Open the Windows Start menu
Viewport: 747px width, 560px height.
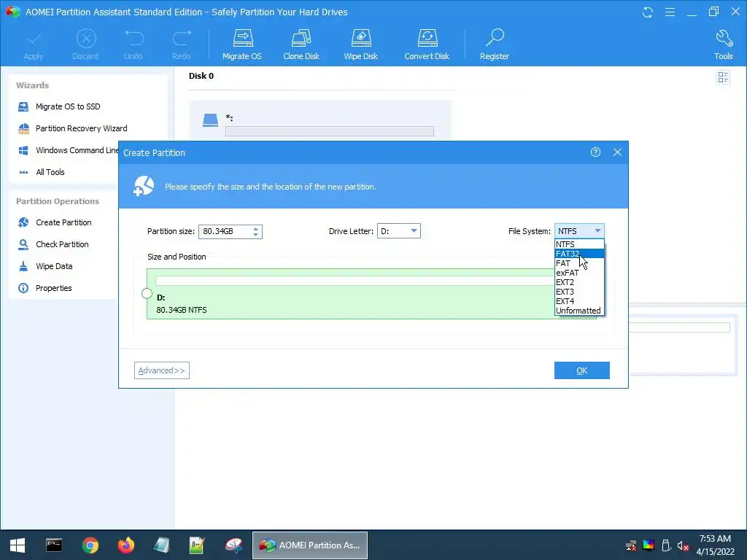pos(18,545)
